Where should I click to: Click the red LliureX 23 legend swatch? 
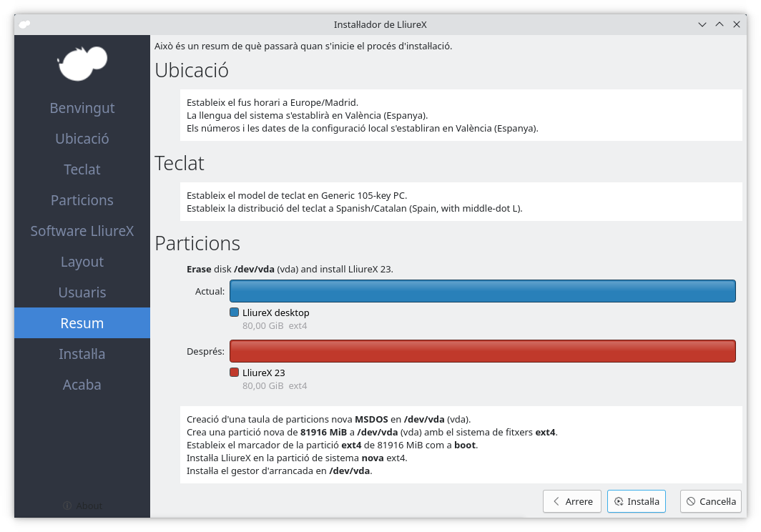[234, 373]
